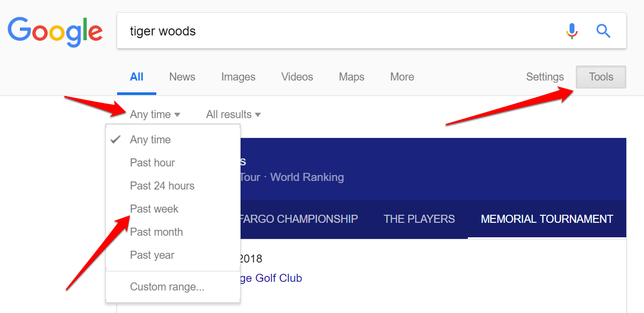This screenshot has height=313, width=644.
Task: Click inside the search field
Action: pyautogui.click(x=322, y=31)
